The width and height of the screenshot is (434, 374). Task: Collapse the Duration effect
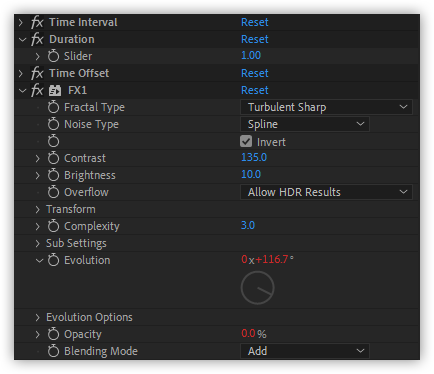point(22,40)
